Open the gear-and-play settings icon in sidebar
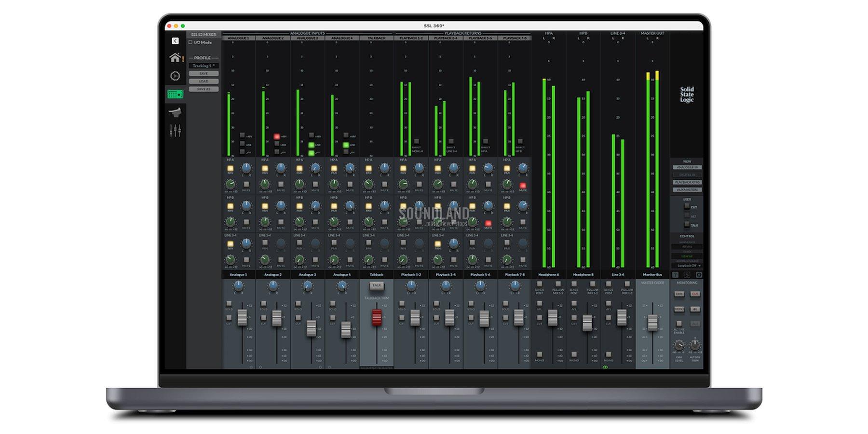Screen dimensions: 868x434 (175, 76)
